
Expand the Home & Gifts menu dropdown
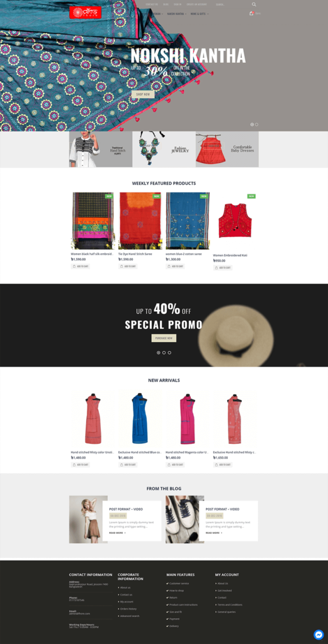click(x=200, y=14)
